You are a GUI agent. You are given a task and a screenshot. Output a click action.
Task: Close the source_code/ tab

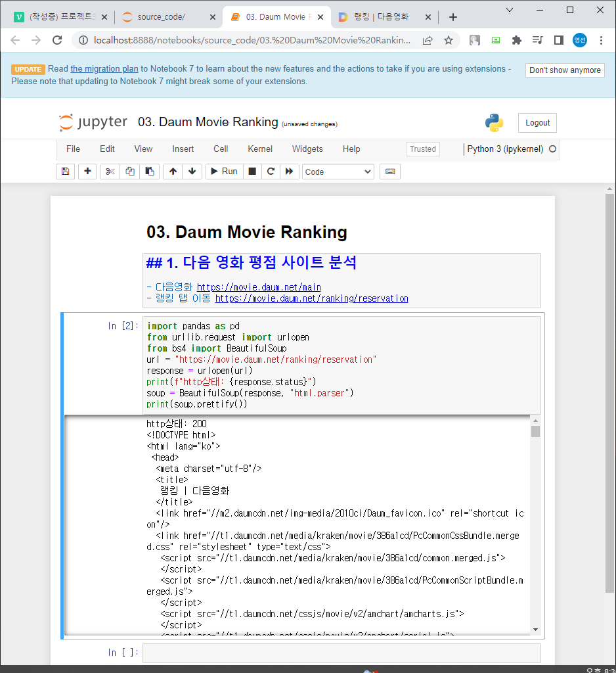213,17
